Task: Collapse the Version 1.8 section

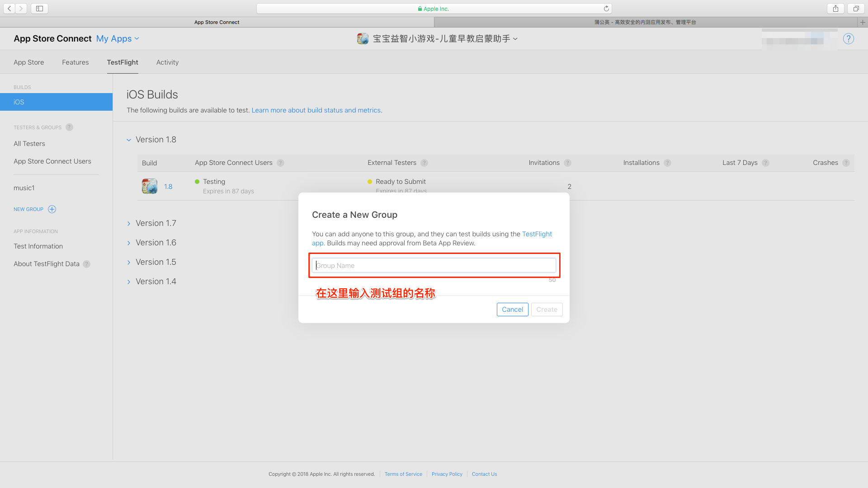Action: 129,140
